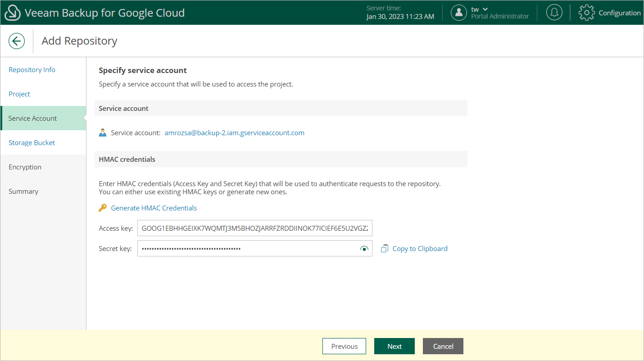This screenshot has width=644, height=361.
Task: Click the Configuration gear icon
Action: pos(586,13)
